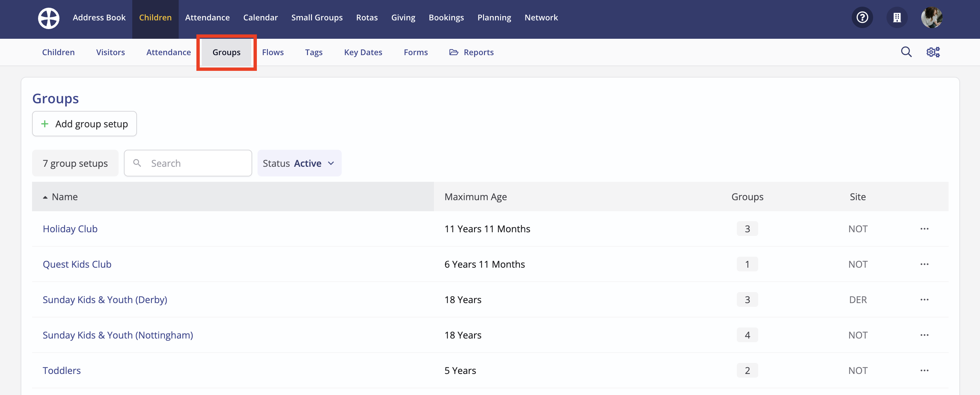Screen dimensions: 980x395
Task: Open the user profile avatar
Action: [931, 17]
